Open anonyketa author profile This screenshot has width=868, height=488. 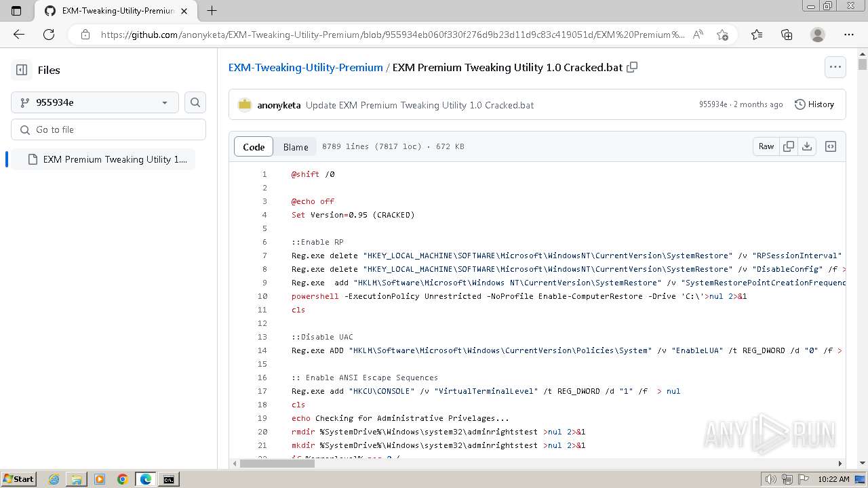coord(279,105)
